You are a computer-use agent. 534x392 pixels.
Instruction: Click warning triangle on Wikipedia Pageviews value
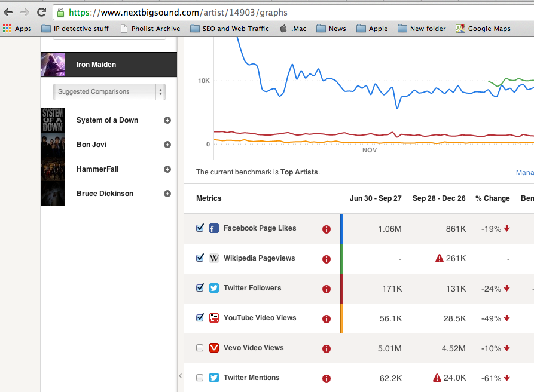[440, 259]
